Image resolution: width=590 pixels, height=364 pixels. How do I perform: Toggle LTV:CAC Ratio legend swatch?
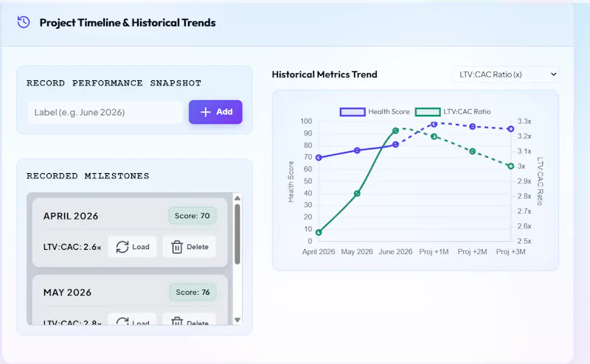pyautogui.click(x=428, y=112)
